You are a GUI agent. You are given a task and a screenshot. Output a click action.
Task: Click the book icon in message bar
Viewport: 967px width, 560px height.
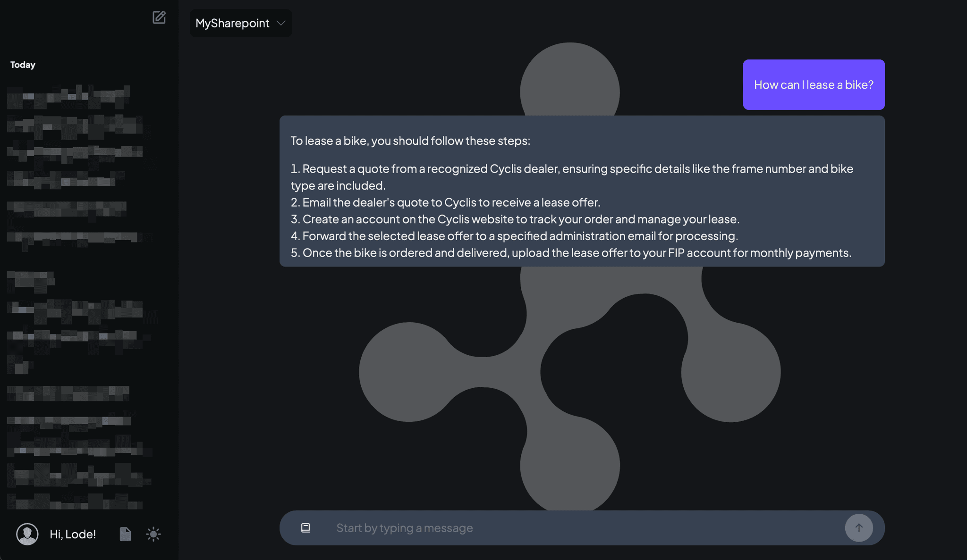click(305, 527)
